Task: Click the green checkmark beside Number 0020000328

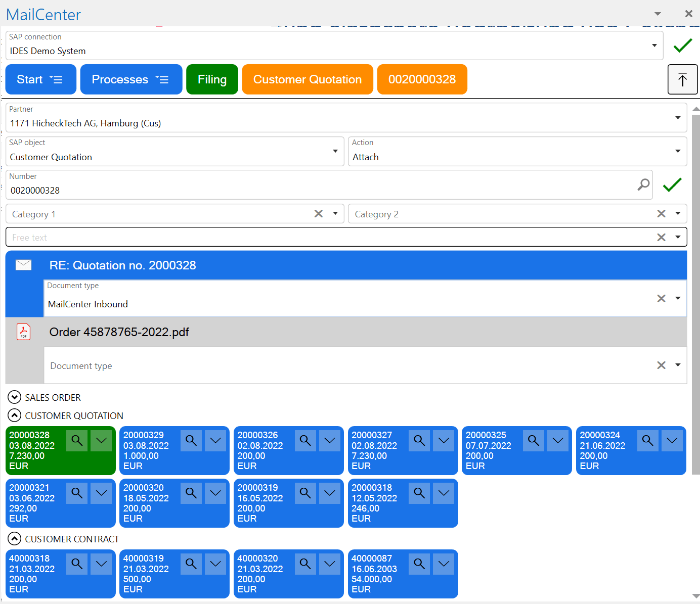Action: pyautogui.click(x=672, y=185)
